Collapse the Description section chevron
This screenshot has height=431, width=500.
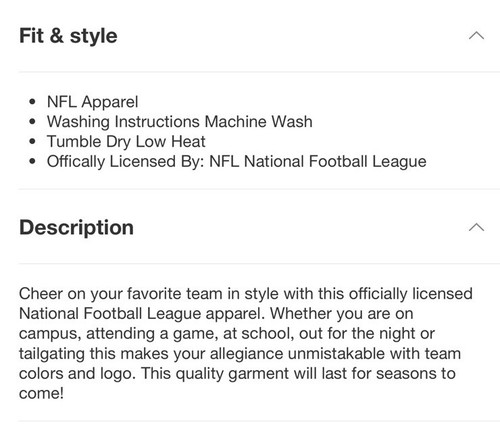pyautogui.click(x=476, y=227)
